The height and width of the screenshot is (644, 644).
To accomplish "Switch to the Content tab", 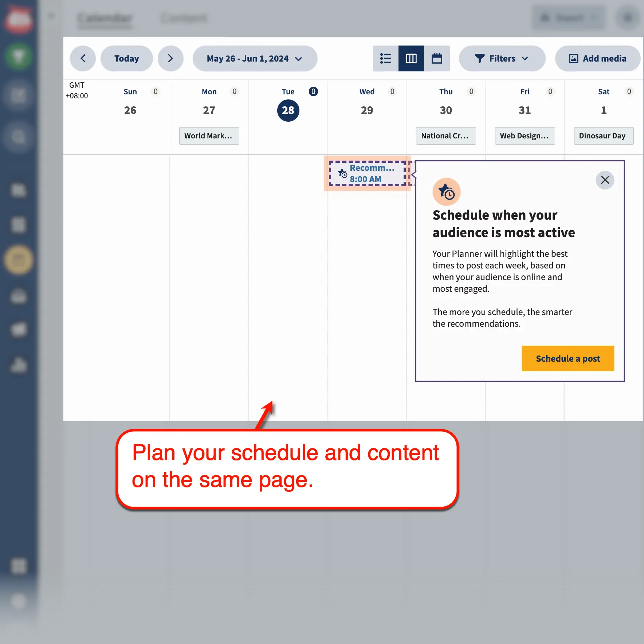I will (184, 18).
